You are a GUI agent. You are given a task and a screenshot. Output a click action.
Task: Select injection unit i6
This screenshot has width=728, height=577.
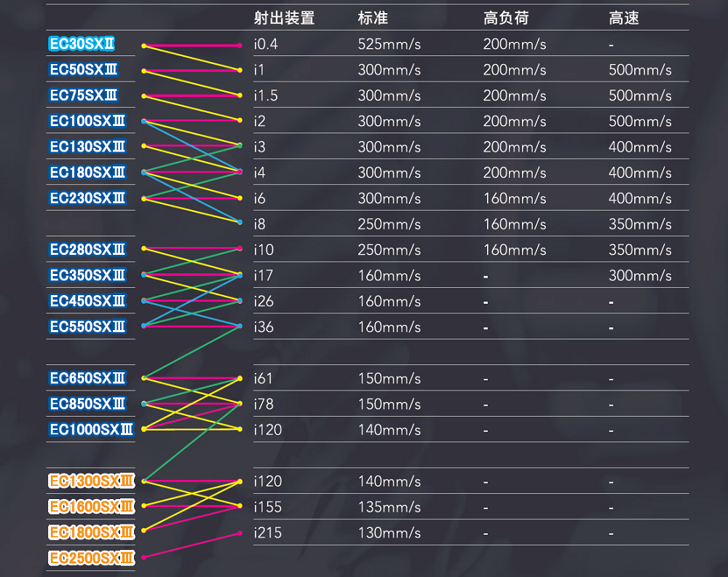(260, 198)
